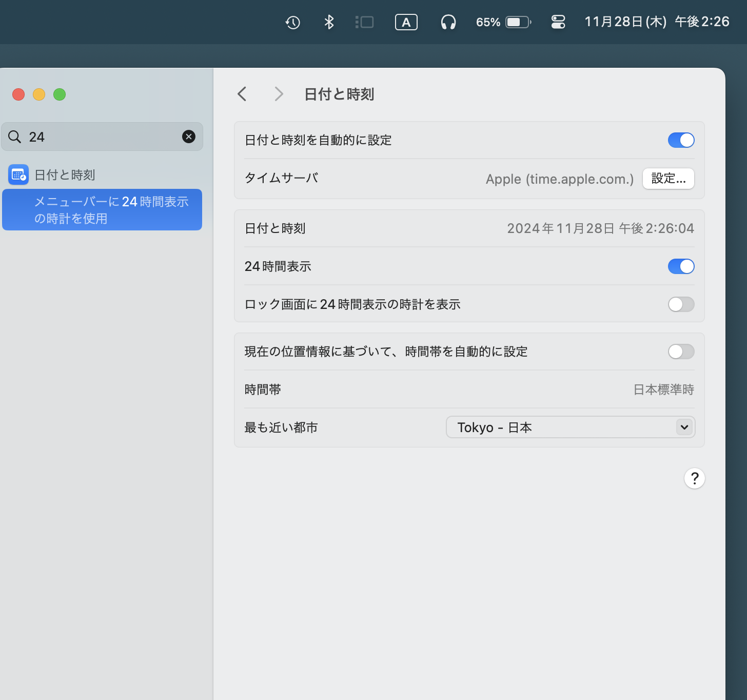Open the menu bar date and clock
The height and width of the screenshot is (700, 747).
click(657, 22)
